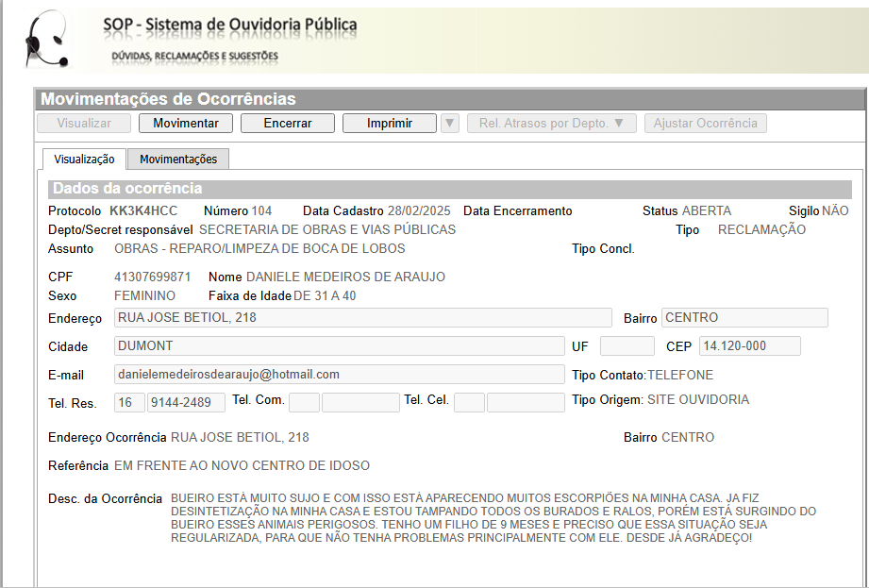Switch to the Movimentações tab
This screenshot has height=588, width=869.
click(178, 160)
